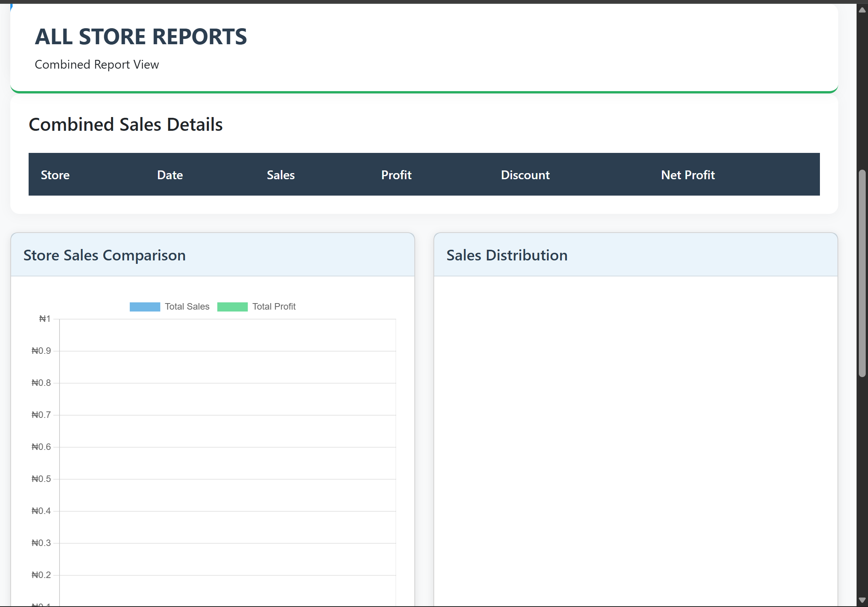Viewport: 868px width, 607px height.
Task: Click Store Sales Comparison card header
Action: pos(105,255)
